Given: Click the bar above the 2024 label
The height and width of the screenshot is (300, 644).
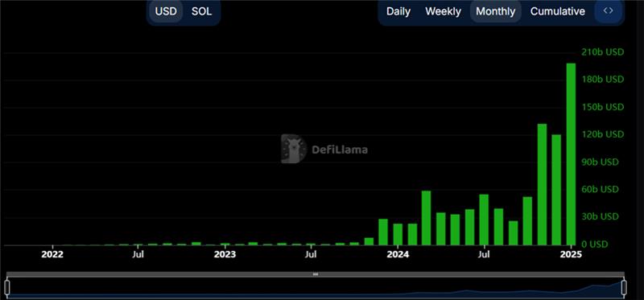Looking at the screenshot, I should [398, 234].
